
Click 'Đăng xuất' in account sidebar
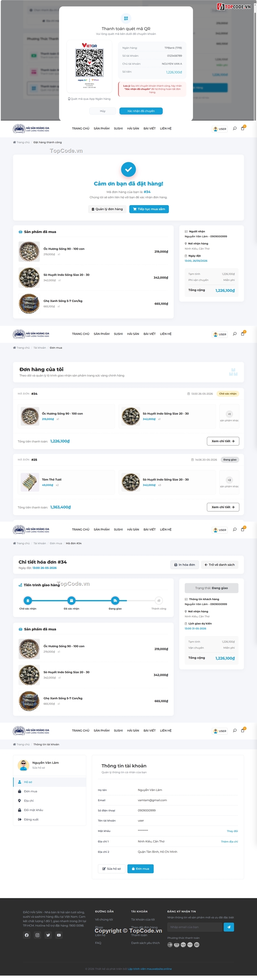pos(50,820)
